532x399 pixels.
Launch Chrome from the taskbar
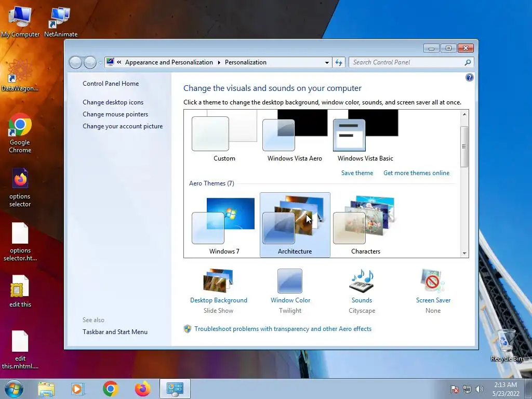(x=110, y=389)
